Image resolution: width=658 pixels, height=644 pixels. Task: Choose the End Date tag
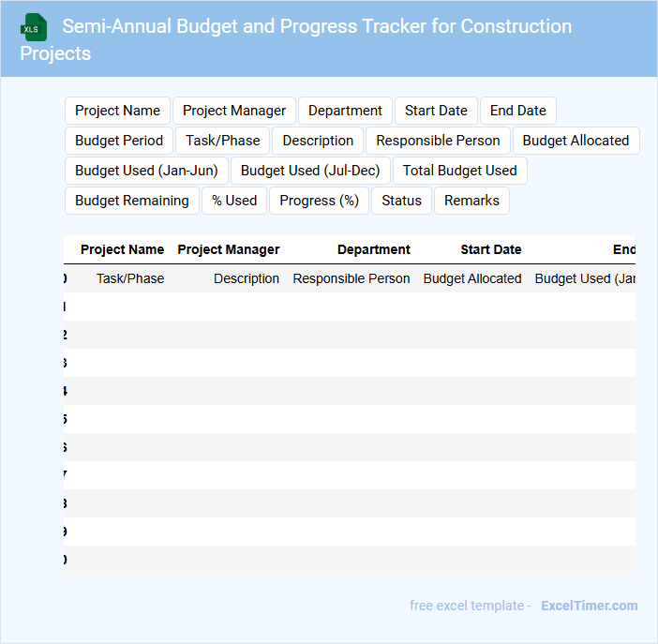[x=517, y=111]
